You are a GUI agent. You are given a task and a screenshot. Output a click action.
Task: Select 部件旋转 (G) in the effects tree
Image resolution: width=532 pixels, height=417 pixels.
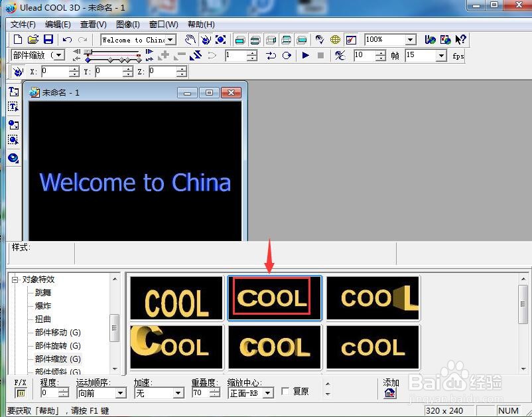coord(58,346)
